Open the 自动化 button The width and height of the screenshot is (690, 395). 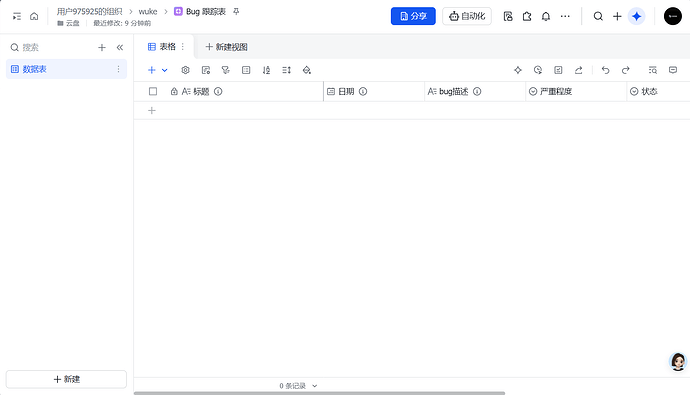[467, 16]
